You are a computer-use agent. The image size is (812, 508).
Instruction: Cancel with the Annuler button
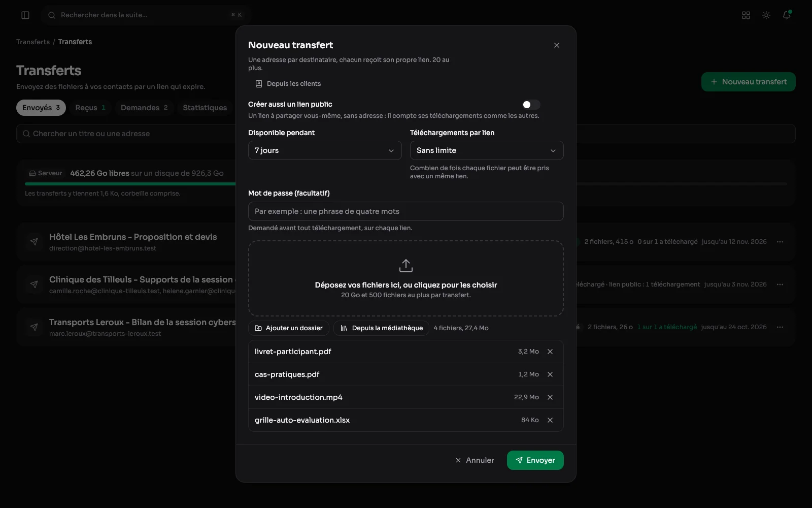coord(475,460)
